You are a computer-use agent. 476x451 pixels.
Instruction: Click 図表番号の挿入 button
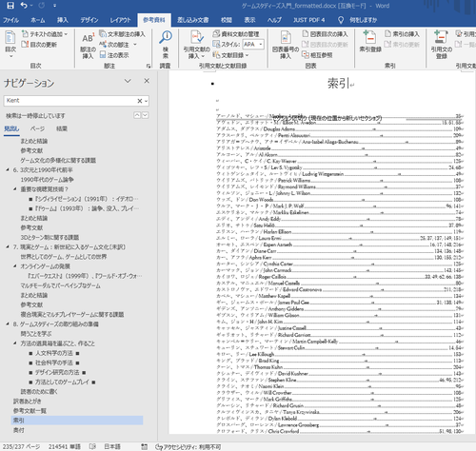[286, 45]
